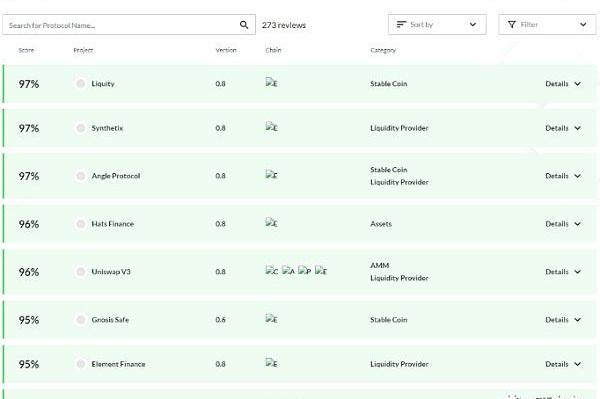The width and height of the screenshot is (600, 399).
Task: Click the Polygon chain icon in Uniswap V3 row
Action: click(x=305, y=271)
